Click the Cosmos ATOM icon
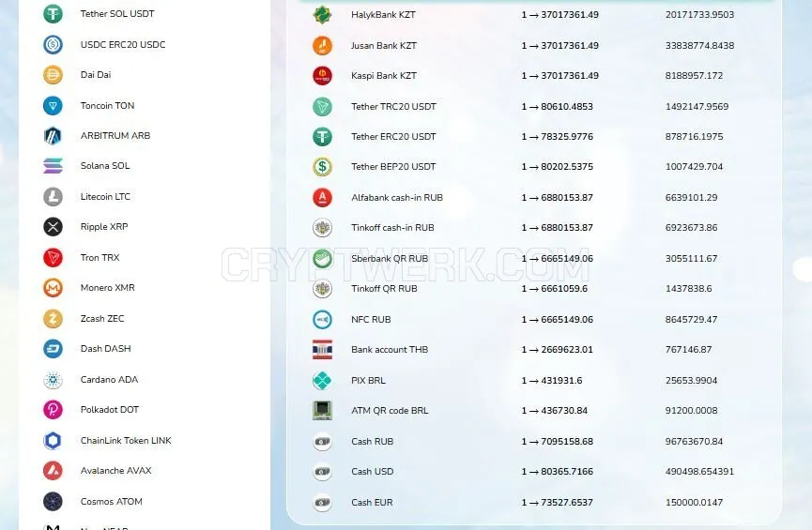The image size is (812, 530). point(53,501)
